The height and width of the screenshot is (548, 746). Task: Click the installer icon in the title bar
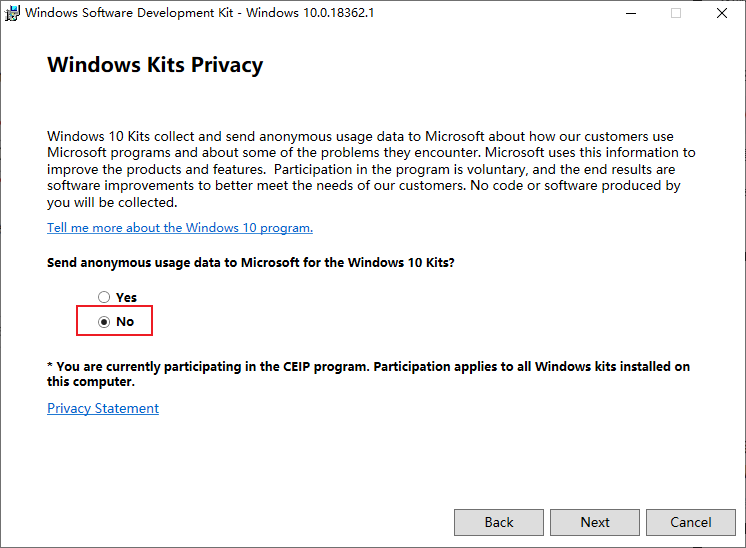[x=12, y=14]
